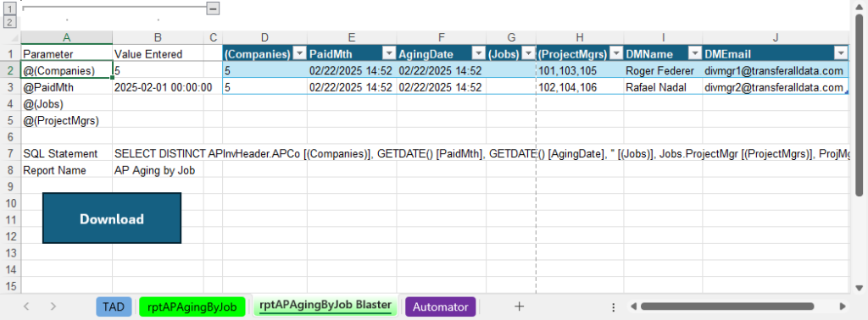The height and width of the screenshot is (320, 868).
Task: Open the (Companies) column filter dropdown
Action: tap(299, 53)
